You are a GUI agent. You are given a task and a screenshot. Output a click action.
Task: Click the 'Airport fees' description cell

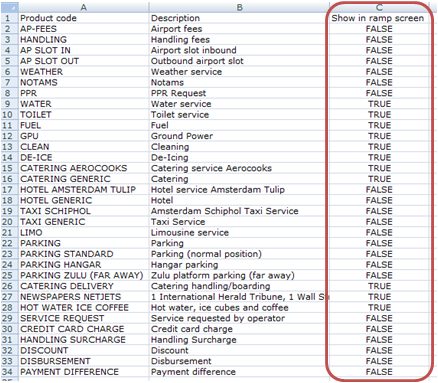pos(239,29)
